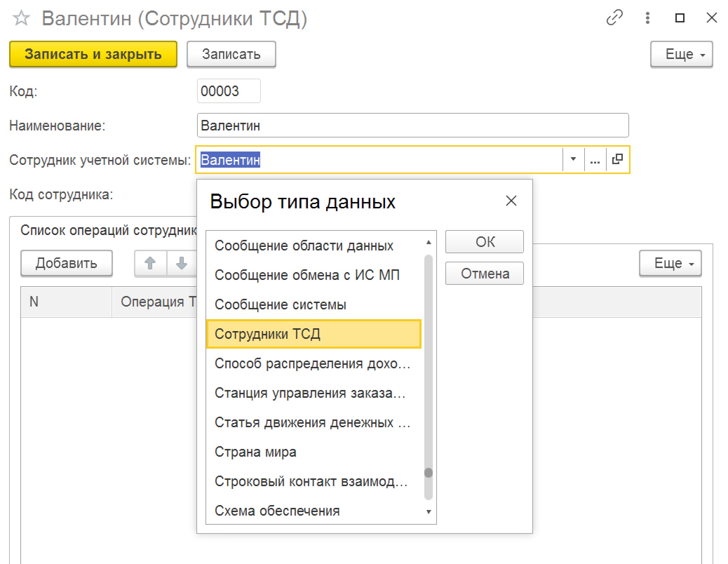
Task: Copy link to this record via chain icon
Action: click(614, 18)
